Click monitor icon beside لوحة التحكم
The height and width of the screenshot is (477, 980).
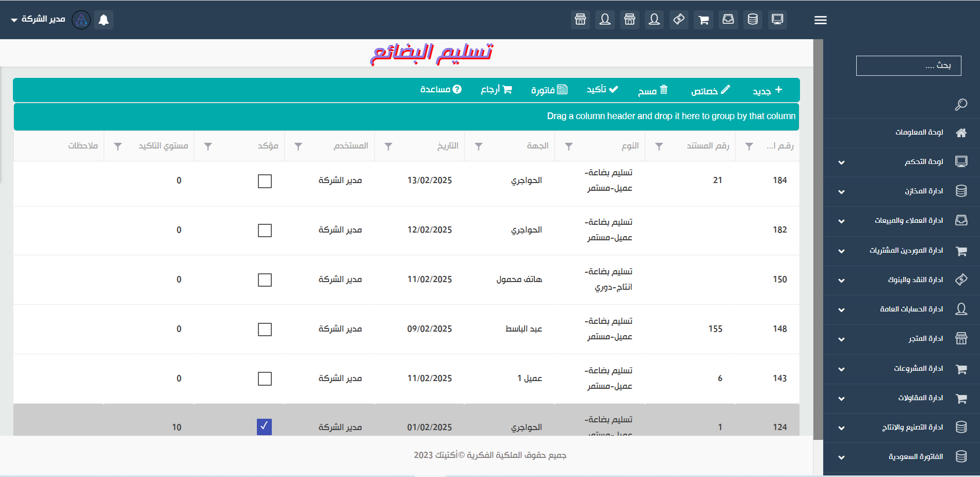tap(961, 161)
